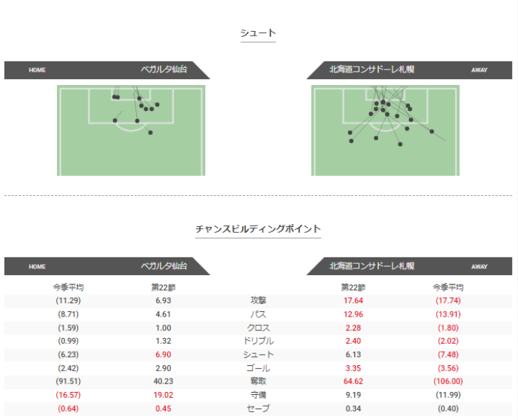Select the home side 今季平均 column header

point(68,288)
